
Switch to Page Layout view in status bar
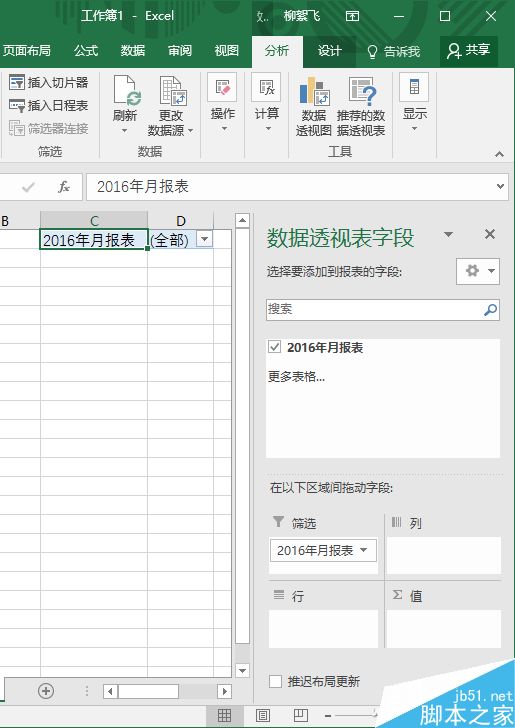[263, 715]
